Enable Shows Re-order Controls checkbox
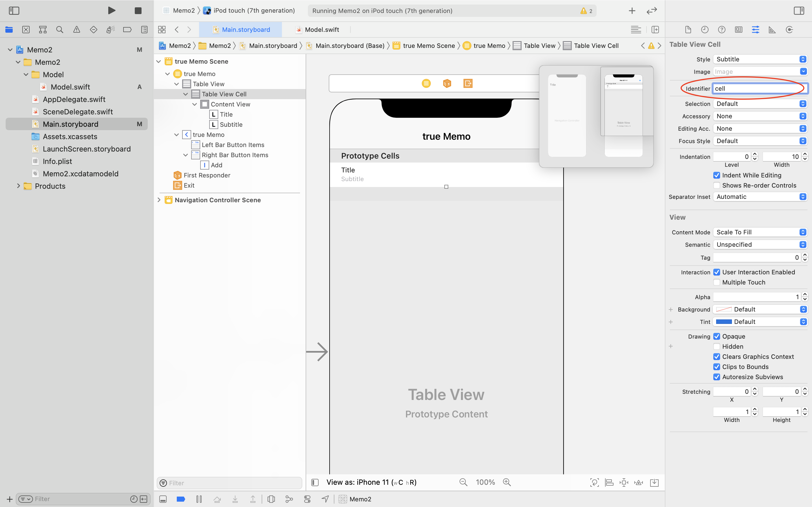Viewport: 812px width, 507px height. pyautogui.click(x=717, y=185)
